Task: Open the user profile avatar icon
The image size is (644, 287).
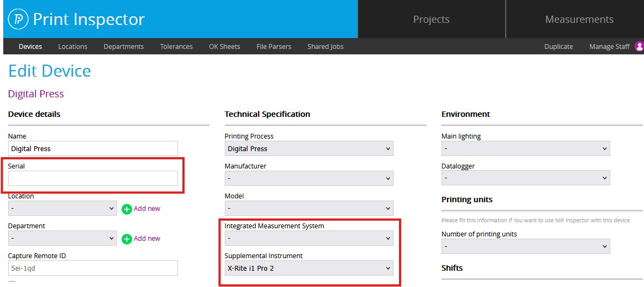Action: click(x=639, y=46)
